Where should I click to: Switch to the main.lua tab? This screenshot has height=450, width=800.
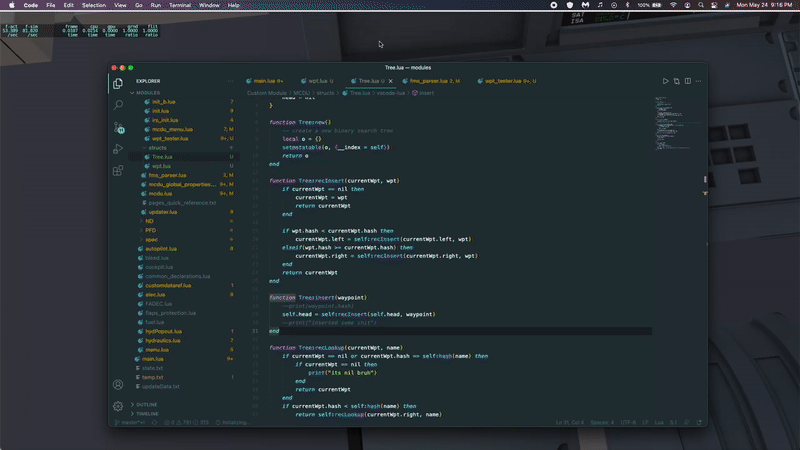point(265,81)
